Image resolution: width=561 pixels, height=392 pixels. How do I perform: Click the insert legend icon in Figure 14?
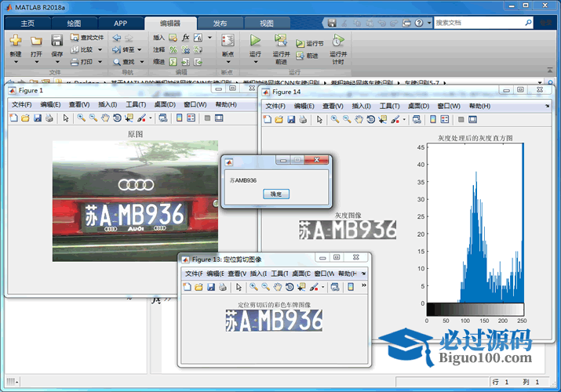(x=445, y=119)
